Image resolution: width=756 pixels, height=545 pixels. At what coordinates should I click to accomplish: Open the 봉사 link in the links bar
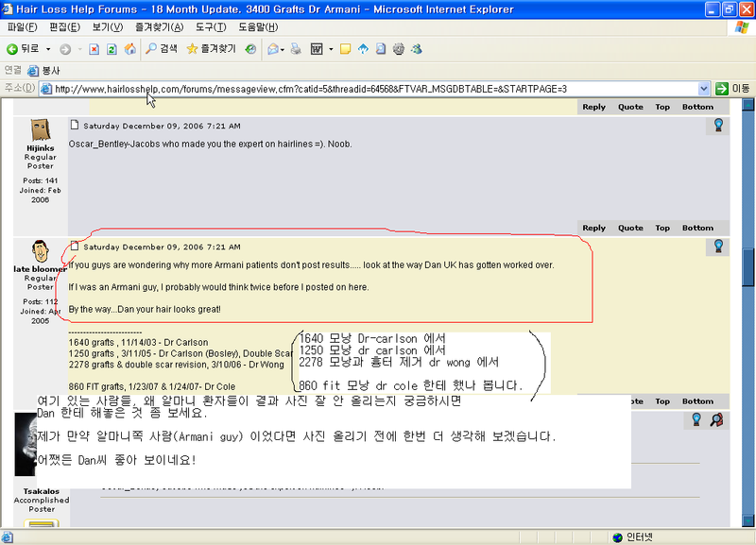[x=43, y=71]
